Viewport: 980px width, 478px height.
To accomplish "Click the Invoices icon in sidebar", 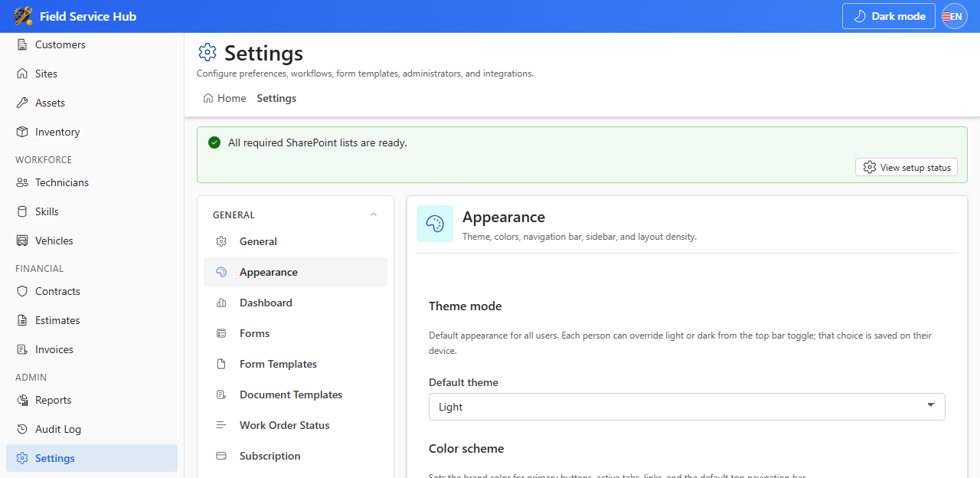I will [x=22, y=349].
